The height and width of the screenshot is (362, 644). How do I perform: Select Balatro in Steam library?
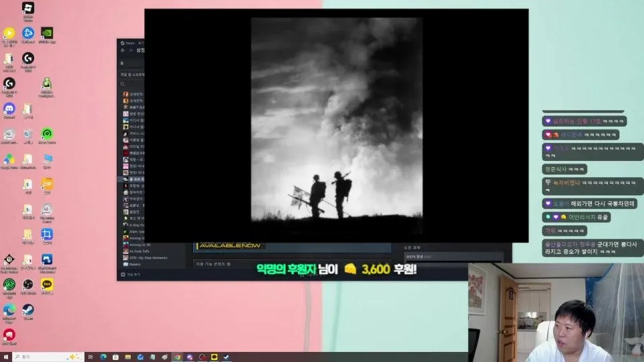coord(132,264)
